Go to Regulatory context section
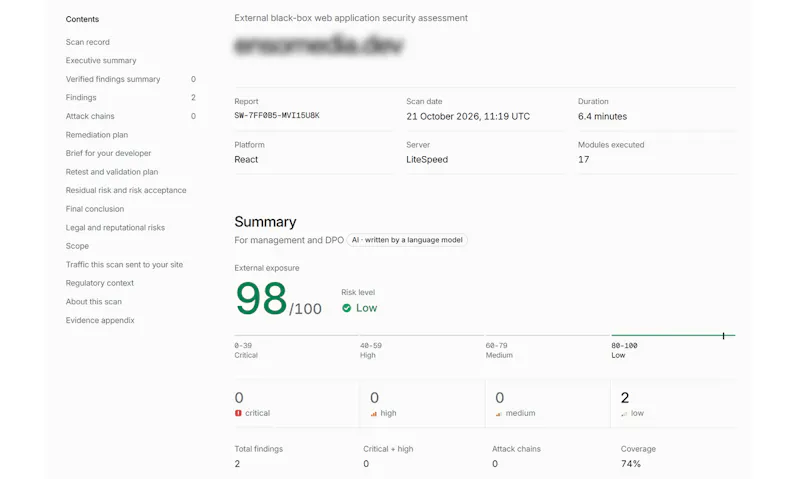 point(99,283)
